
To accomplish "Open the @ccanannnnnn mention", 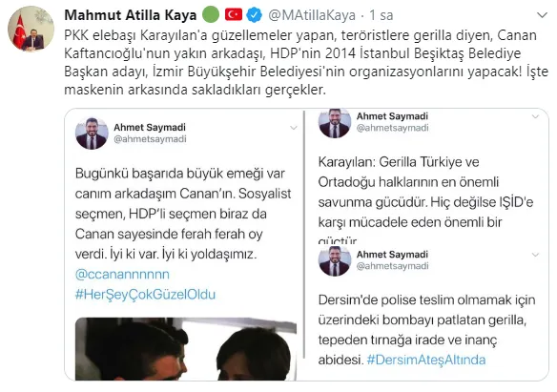I will [x=122, y=274].
